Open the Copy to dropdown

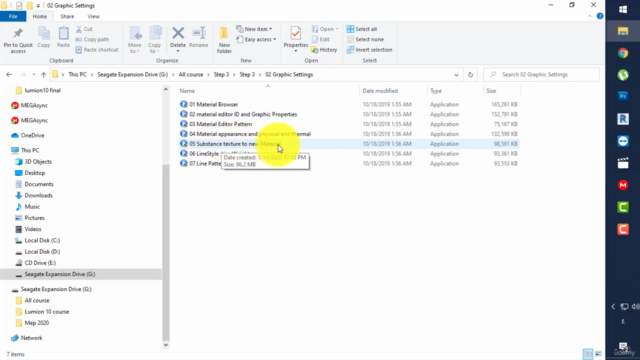(154, 40)
